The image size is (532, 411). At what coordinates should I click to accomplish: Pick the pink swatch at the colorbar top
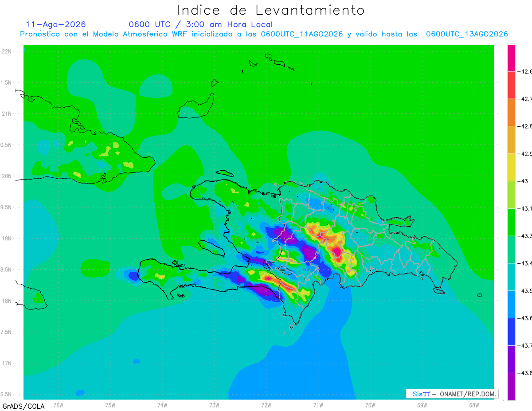point(511,58)
